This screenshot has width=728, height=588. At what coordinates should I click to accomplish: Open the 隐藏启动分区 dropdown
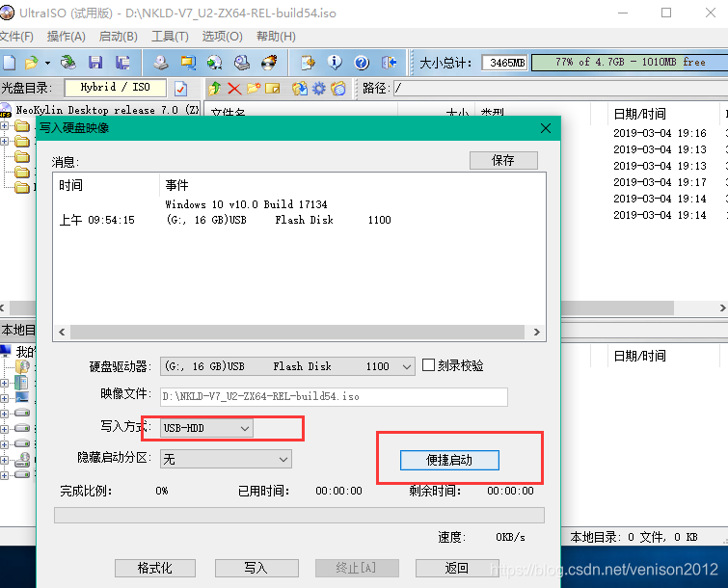(226, 460)
